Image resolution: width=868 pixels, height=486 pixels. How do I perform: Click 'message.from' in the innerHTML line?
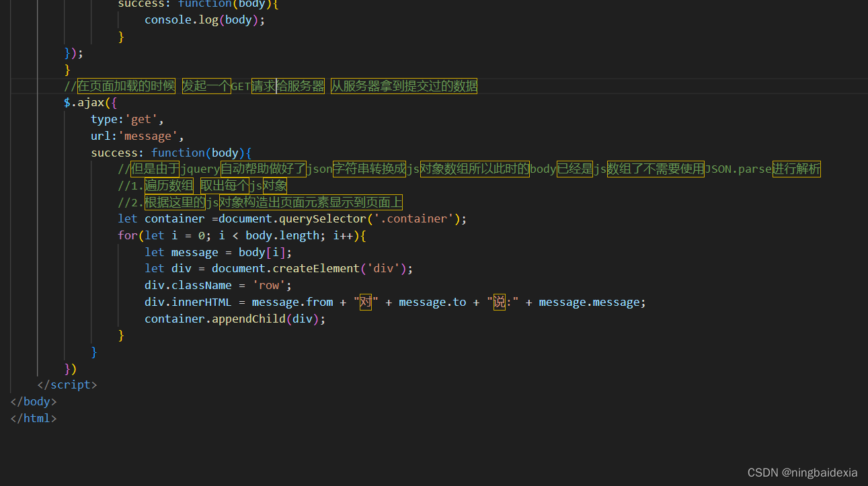click(292, 302)
